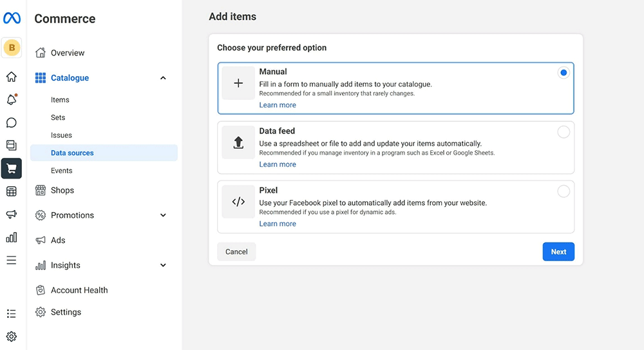Viewport: 644px width, 350px height.
Task: Select the Data feed radio button
Action: click(563, 132)
